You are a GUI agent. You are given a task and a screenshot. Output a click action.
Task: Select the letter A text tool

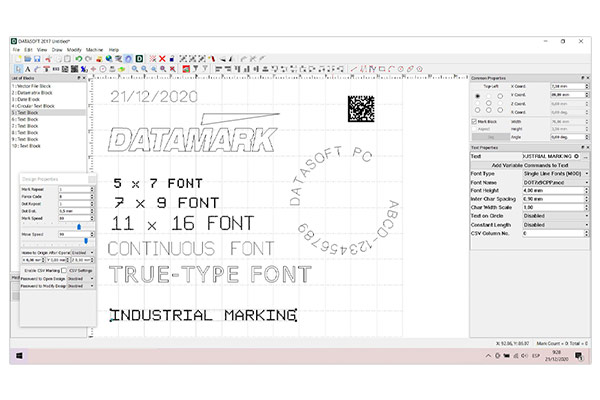click(x=28, y=69)
